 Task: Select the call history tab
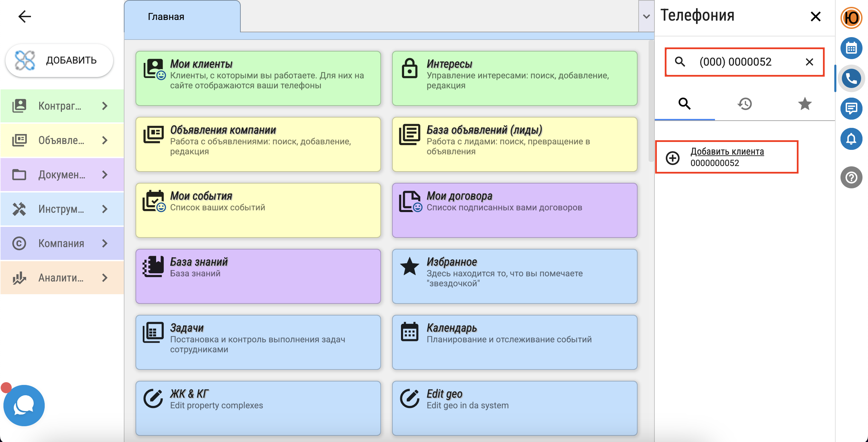coord(745,104)
